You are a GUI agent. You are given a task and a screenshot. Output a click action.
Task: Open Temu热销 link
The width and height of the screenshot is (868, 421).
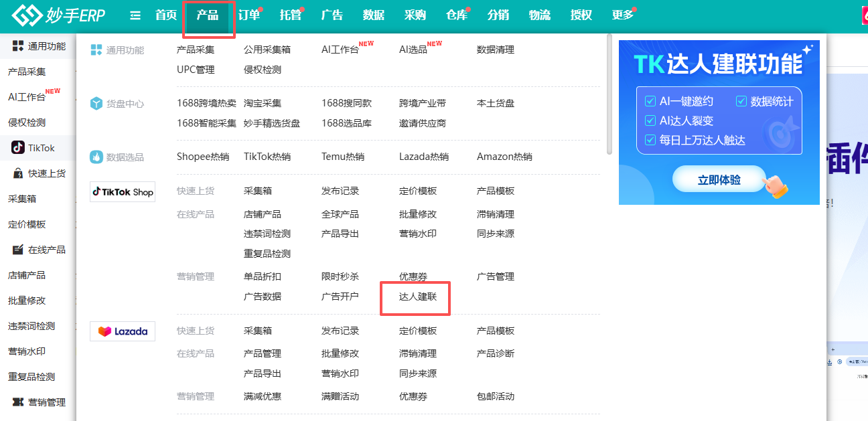click(x=343, y=157)
